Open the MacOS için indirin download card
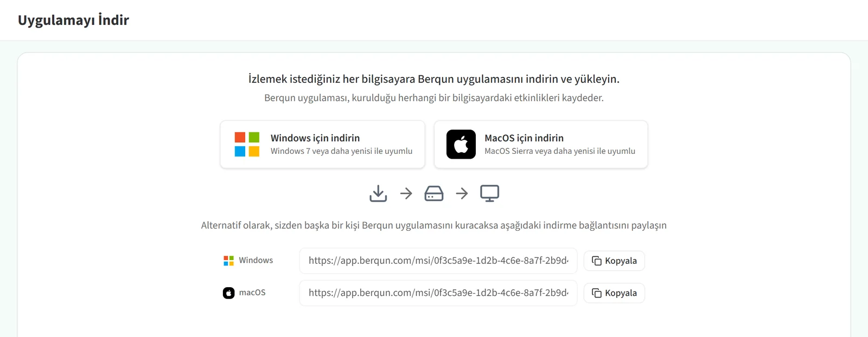This screenshot has width=868, height=337. pyautogui.click(x=541, y=145)
